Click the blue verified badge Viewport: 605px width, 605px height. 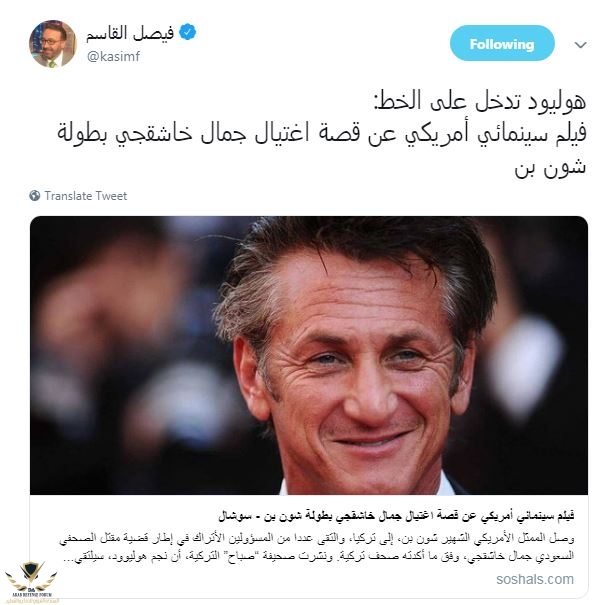(x=188, y=32)
